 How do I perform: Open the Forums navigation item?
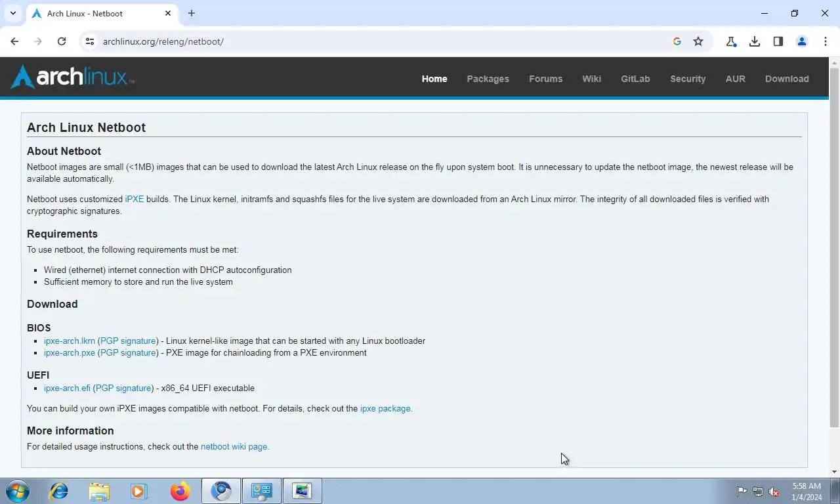click(x=545, y=79)
